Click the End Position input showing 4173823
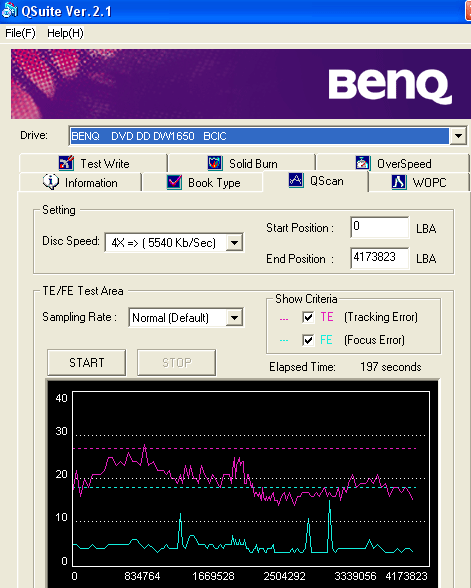 click(x=380, y=258)
